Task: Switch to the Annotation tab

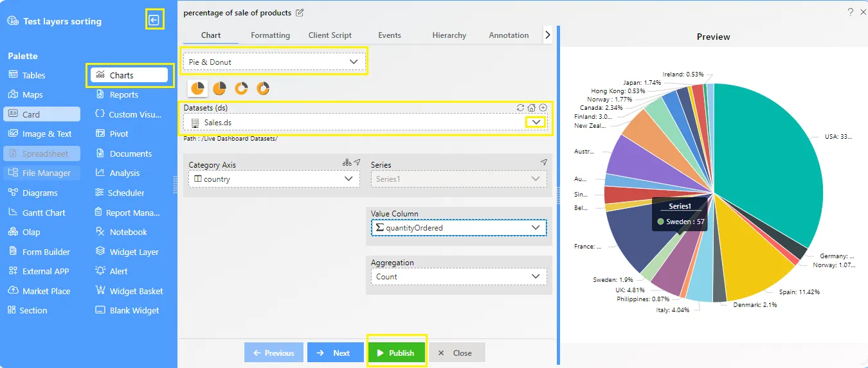Action: click(509, 35)
